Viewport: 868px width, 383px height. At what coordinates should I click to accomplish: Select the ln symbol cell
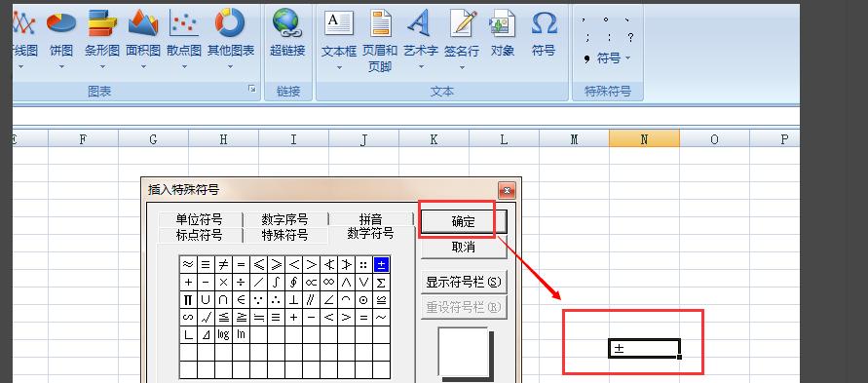[x=241, y=334]
